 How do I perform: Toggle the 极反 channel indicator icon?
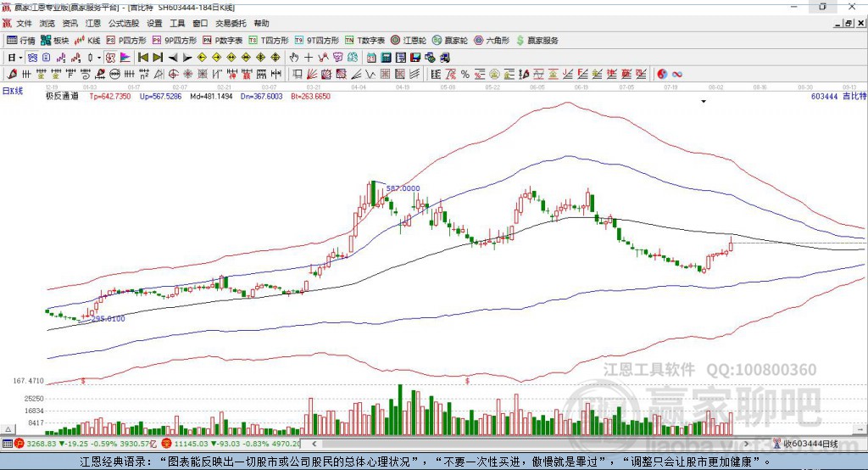110,58
